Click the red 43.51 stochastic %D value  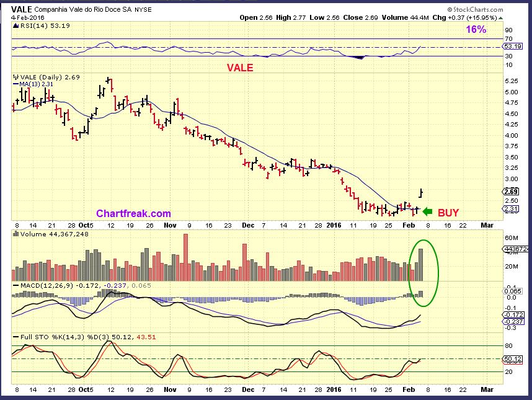146,337
